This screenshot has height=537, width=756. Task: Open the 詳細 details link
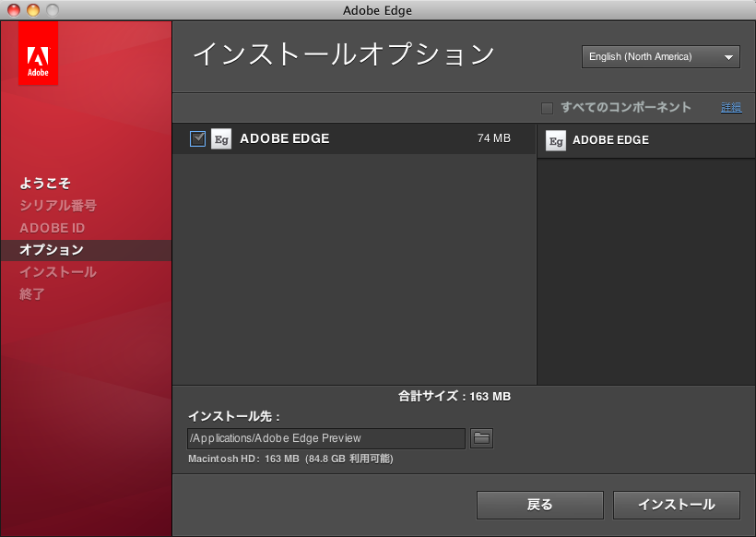tap(730, 108)
